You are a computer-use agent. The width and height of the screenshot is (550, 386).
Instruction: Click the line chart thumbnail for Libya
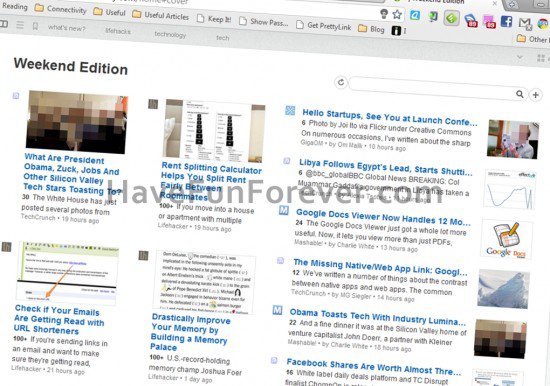510,190
